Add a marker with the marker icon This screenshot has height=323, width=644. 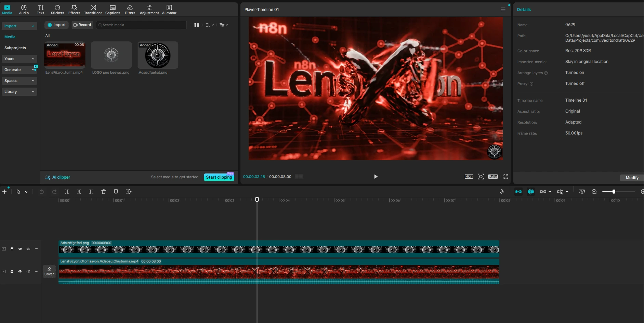click(116, 192)
